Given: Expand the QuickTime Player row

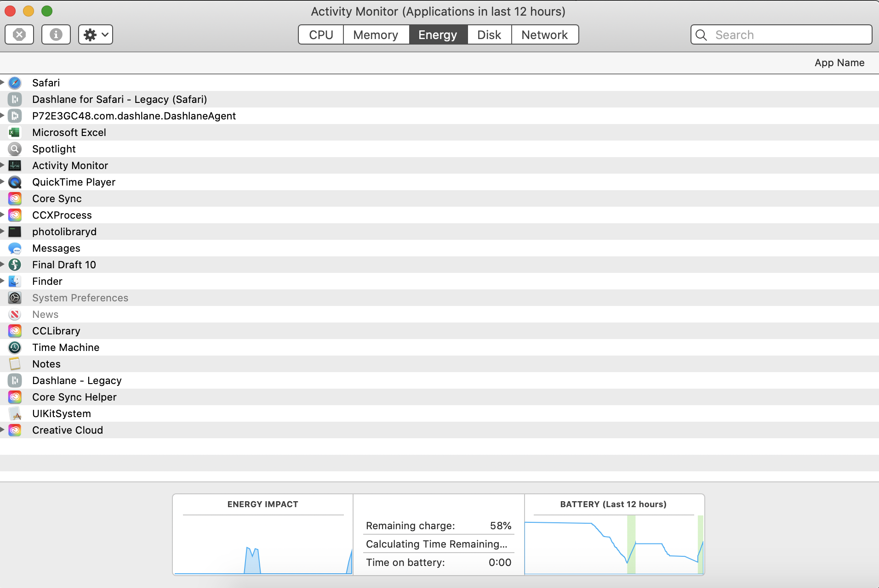Looking at the screenshot, I should coord(2,181).
